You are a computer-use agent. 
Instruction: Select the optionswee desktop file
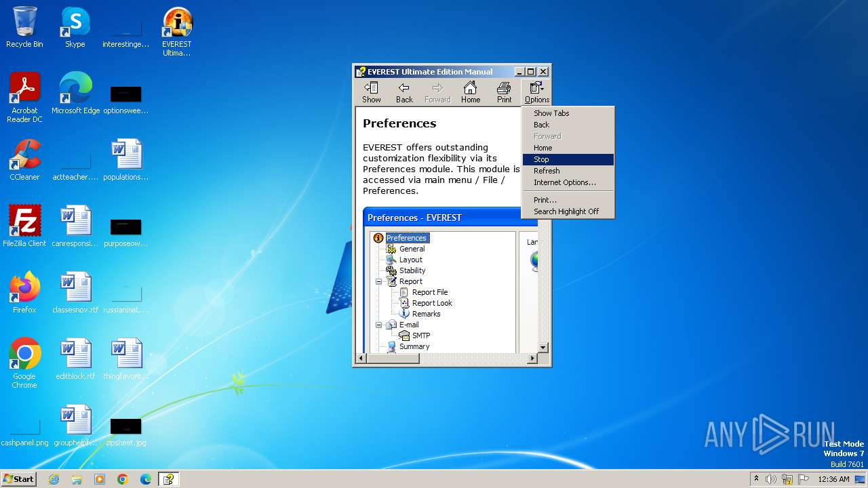click(x=126, y=98)
